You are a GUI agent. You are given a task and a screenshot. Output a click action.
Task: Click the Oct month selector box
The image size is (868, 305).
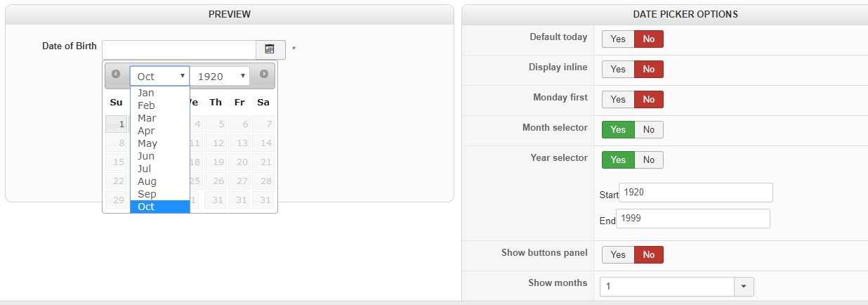click(159, 76)
